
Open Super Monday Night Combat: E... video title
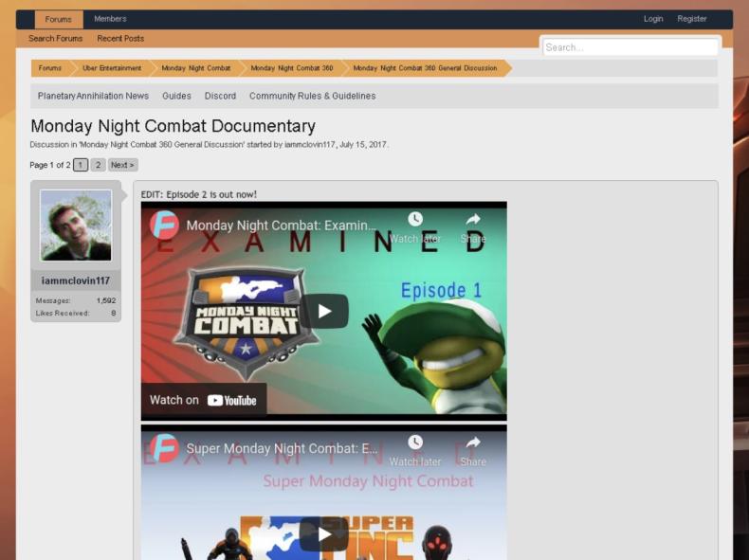pyautogui.click(x=282, y=449)
